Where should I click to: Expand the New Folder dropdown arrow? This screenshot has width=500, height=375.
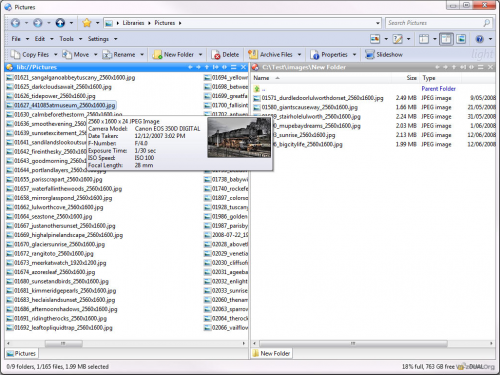(x=201, y=55)
